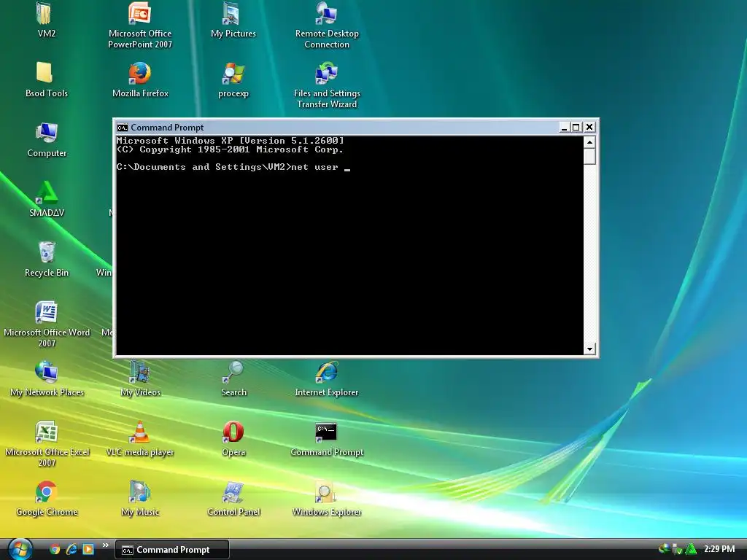The height and width of the screenshot is (560, 747).
Task: Launch the SMADAV antivirus shortcut
Action: [47, 194]
